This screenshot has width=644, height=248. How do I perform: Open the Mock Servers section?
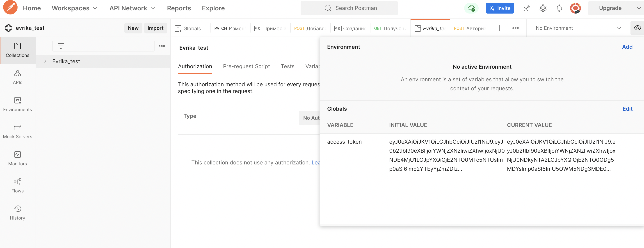coord(18,131)
